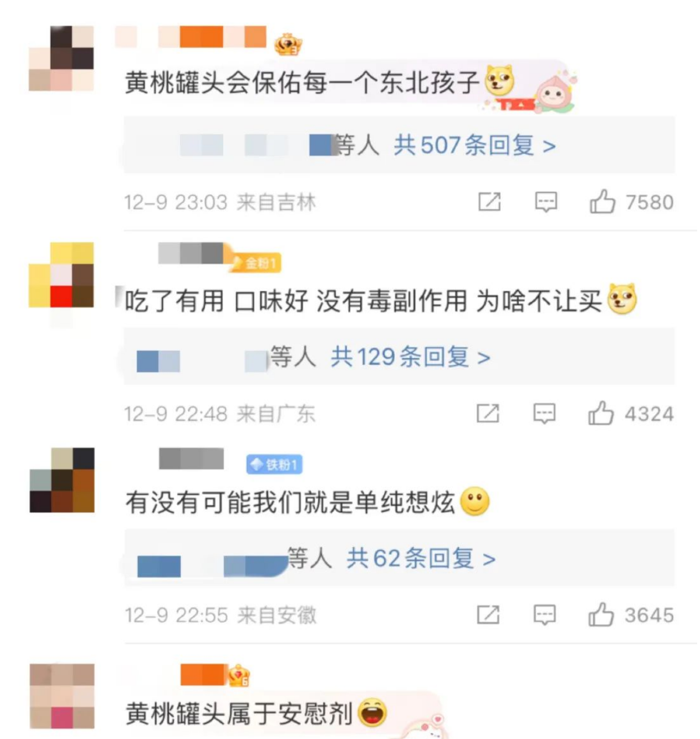Tap thumbs-up on the 3645-likes comment
The width and height of the screenshot is (700, 739).
click(x=601, y=614)
